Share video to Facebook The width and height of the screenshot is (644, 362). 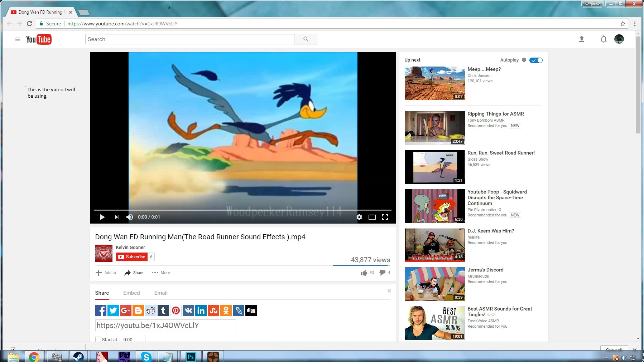tap(101, 310)
